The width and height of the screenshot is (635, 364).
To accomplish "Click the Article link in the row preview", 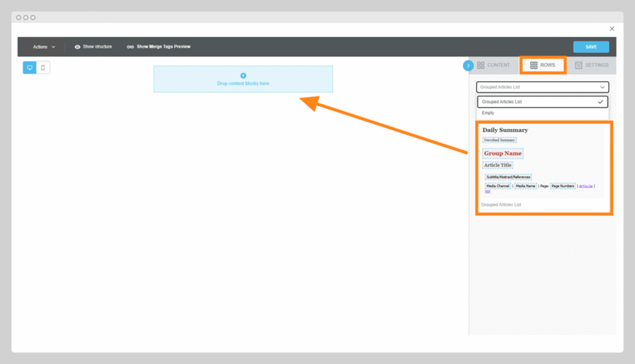I will [586, 186].
